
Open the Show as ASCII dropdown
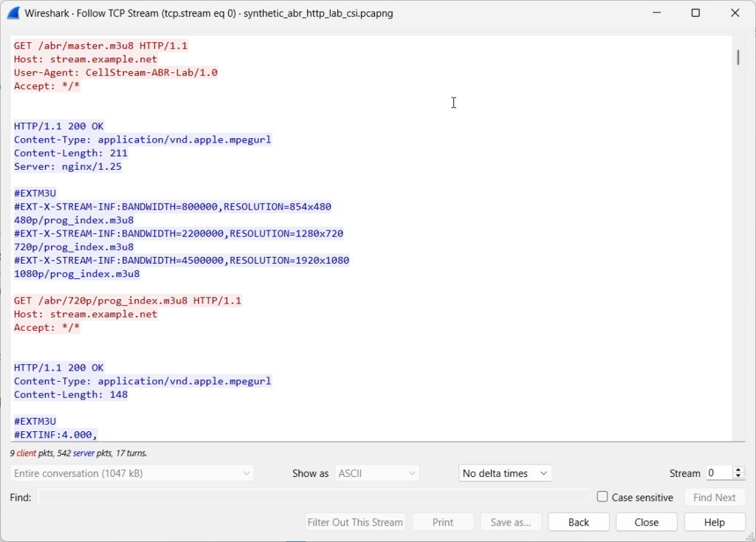377,473
